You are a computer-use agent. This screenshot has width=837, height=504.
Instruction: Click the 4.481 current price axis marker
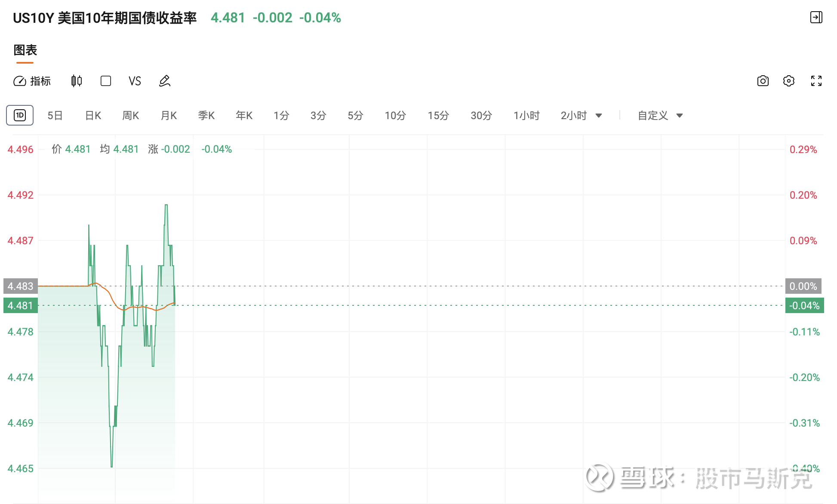21,305
